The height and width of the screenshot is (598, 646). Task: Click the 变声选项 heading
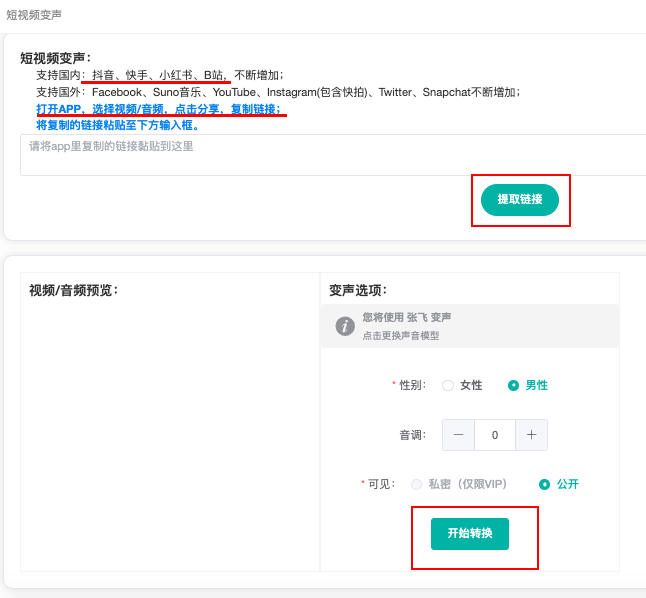coord(358,291)
